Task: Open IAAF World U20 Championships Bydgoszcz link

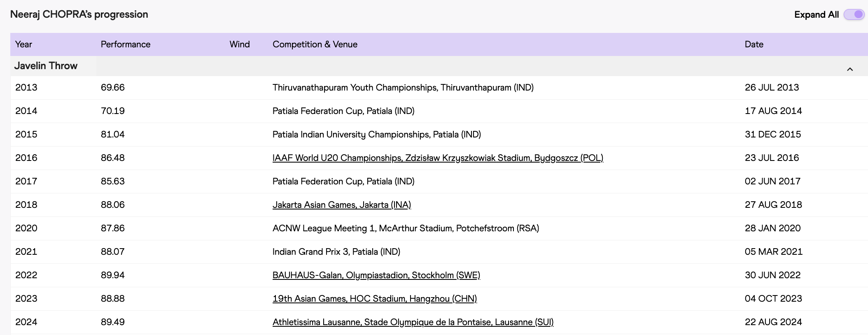Action: tap(438, 158)
